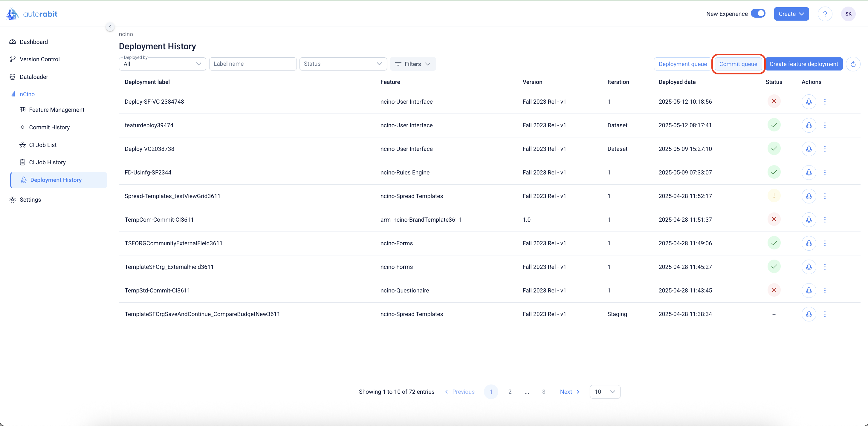Click the refresh icon beside Create feature deployment
The width and height of the screenshot is (868, 426).
click(853, 64)
